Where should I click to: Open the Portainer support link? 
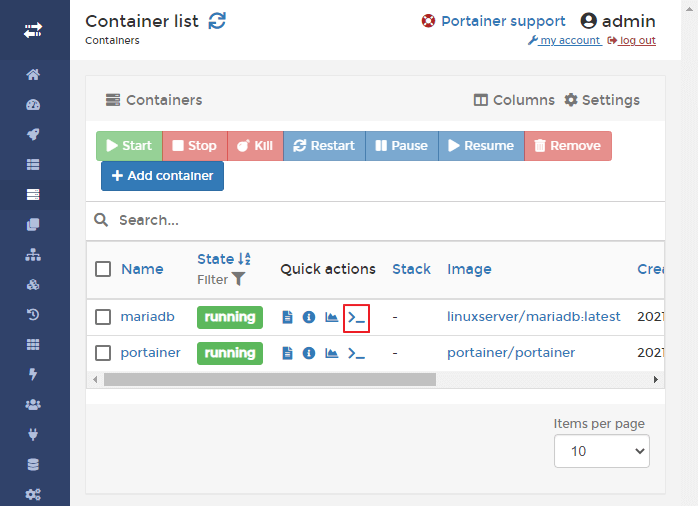click(x=494, y=21)
